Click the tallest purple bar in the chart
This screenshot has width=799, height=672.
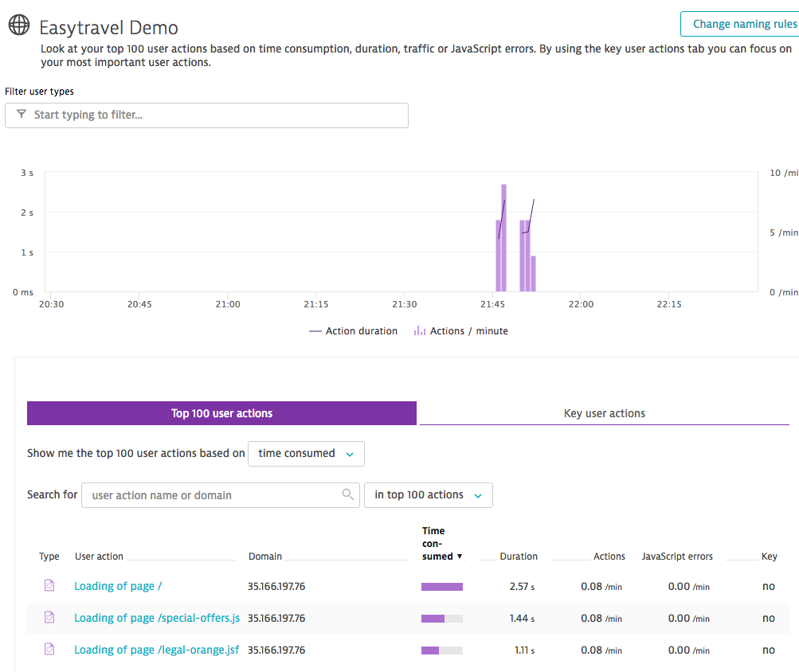click(x=503, y=239)
